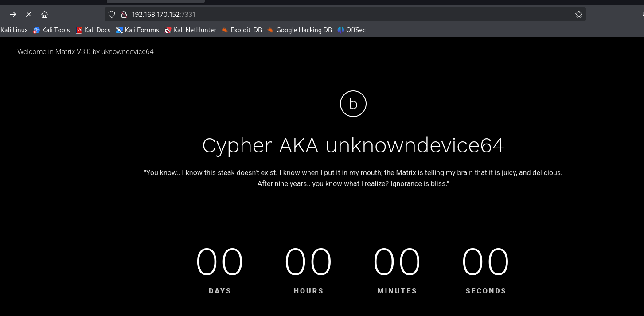Click the forward navigation arrow
Viewport: 644px width, 316px height.
coord(13,14)
